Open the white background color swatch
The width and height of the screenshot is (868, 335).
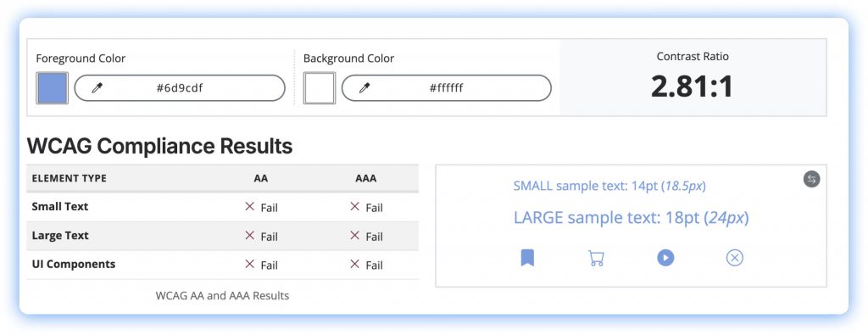320,88
